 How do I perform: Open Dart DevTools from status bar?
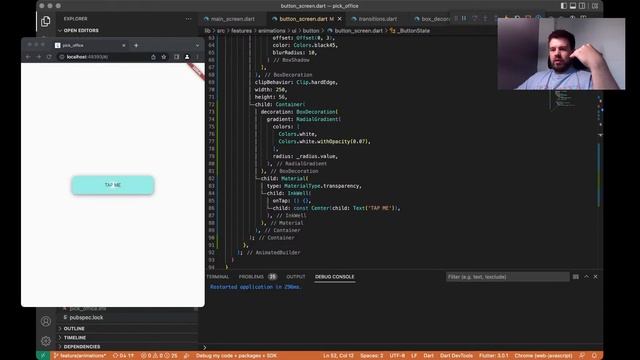[456, 356]
